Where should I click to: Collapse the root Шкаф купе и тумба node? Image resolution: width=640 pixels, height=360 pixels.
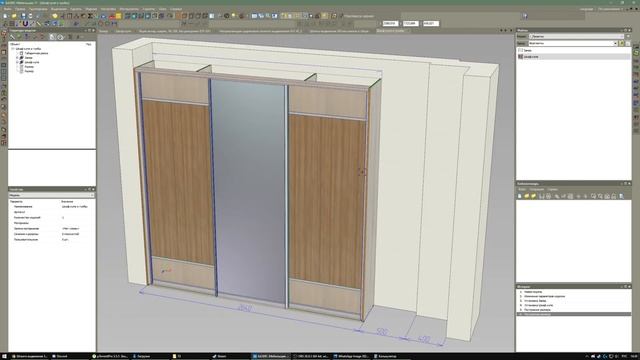pyautogui.click(x=13, y=49)
